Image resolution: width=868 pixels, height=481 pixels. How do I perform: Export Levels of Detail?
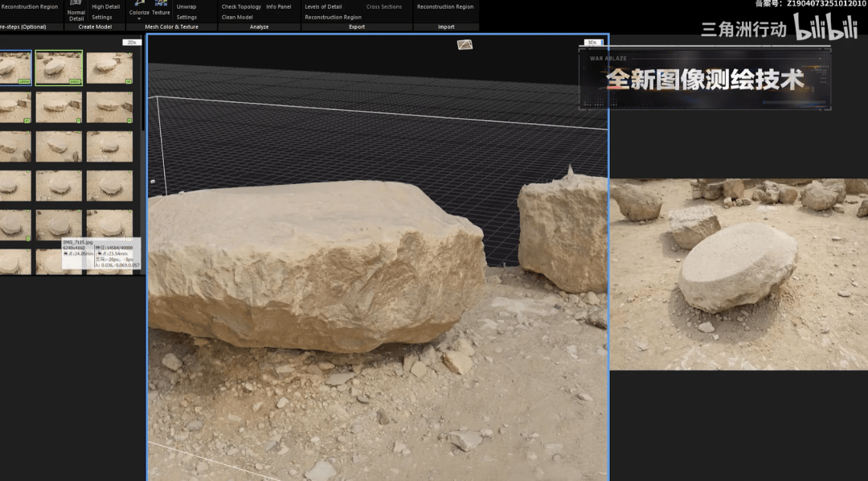pos(323,6)
